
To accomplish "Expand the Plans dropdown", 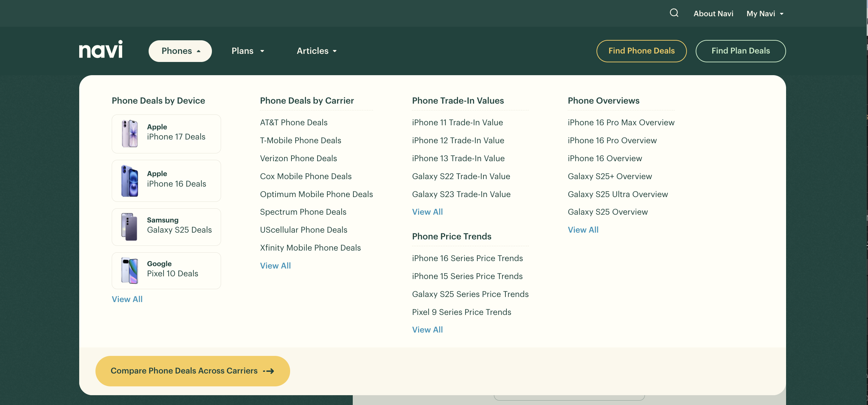I will click(247, 51).
